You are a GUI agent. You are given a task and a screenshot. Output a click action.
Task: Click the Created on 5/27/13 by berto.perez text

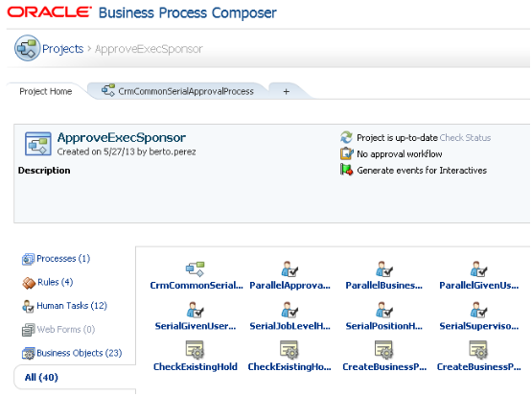(127, 151)
